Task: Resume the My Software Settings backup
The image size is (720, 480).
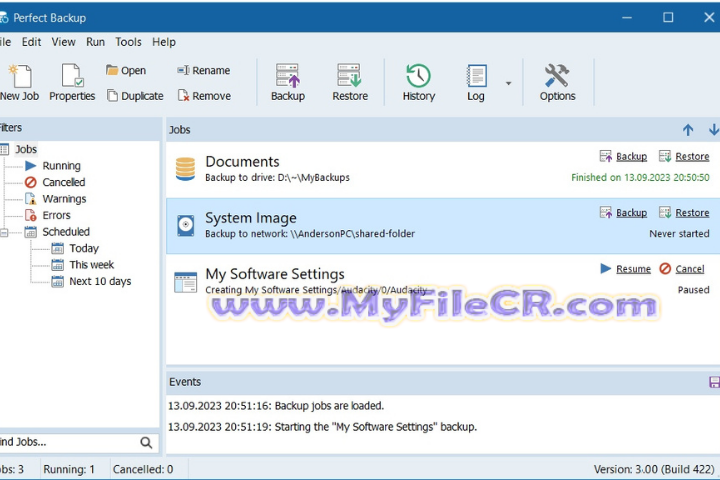Action: [633, 269]
